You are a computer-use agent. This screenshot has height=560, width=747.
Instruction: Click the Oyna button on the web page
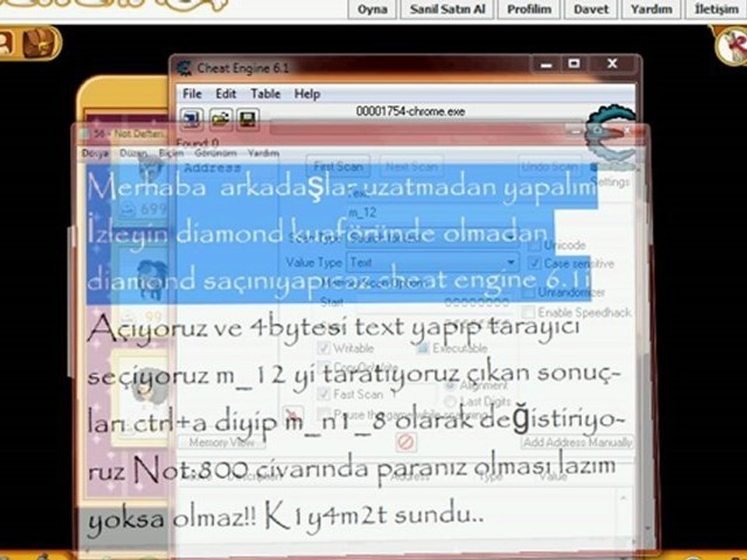point(372,9)
